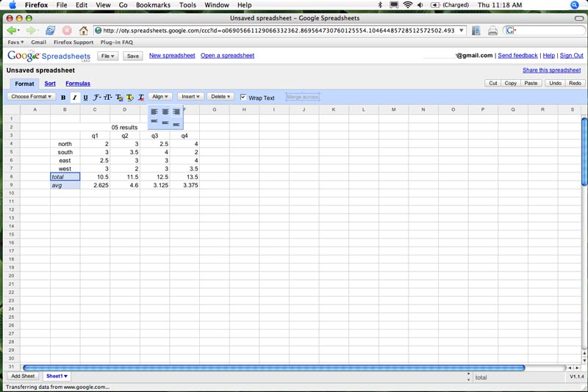Open the cell background color picker
This screenshot has width=588, height=392.
click(x=130, y=98)
